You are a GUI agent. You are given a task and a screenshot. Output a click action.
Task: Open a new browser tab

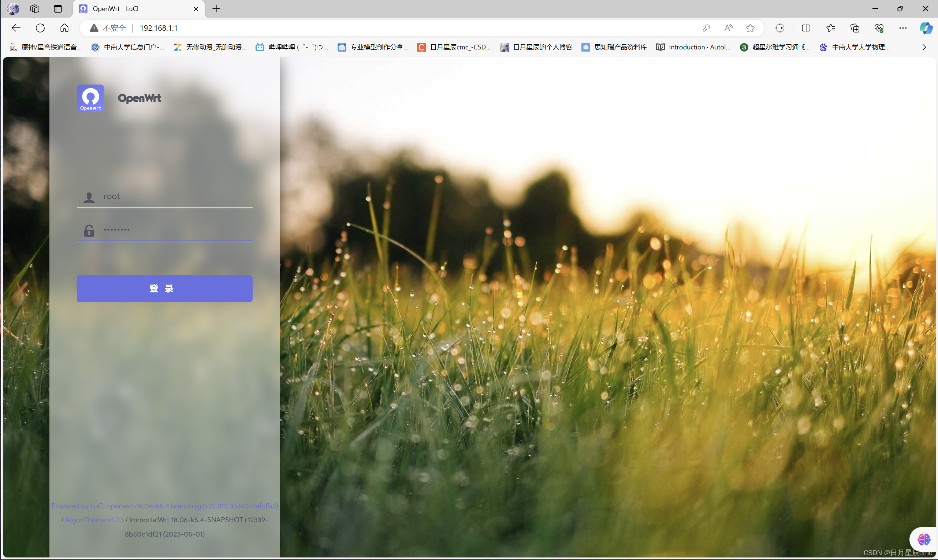[216, 9]
